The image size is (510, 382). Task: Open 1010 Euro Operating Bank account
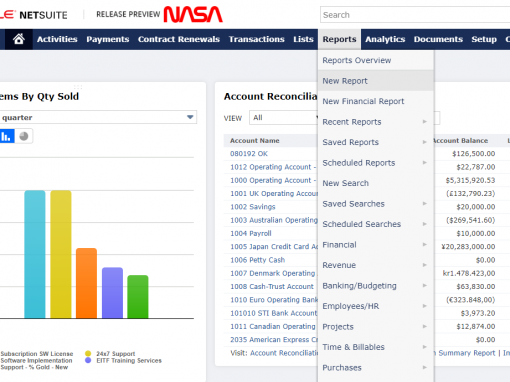tap(274, 300)
